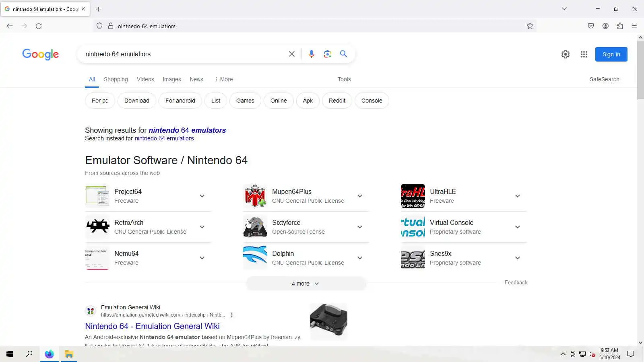644x362 pixels.
Task: Open corrected query nintendo 64 emulators link
Action: 187,130
